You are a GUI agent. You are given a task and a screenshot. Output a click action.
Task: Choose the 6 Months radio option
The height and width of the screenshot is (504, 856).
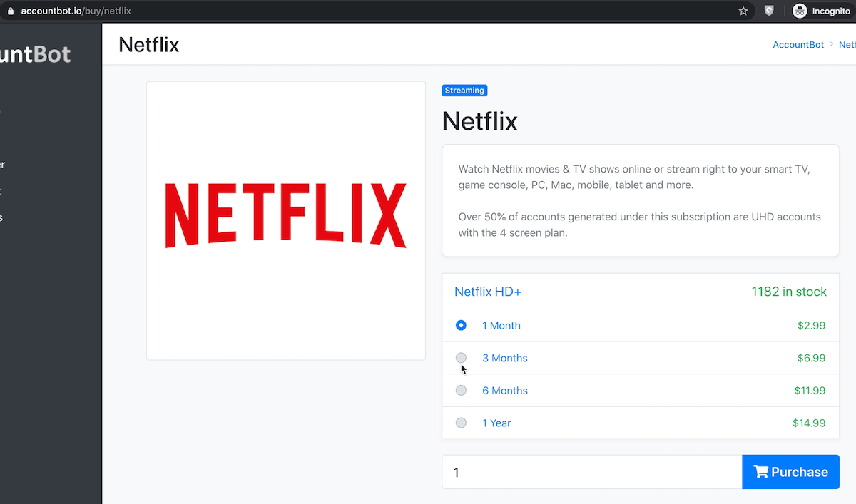pyautogui.click(x=461, y=390)
